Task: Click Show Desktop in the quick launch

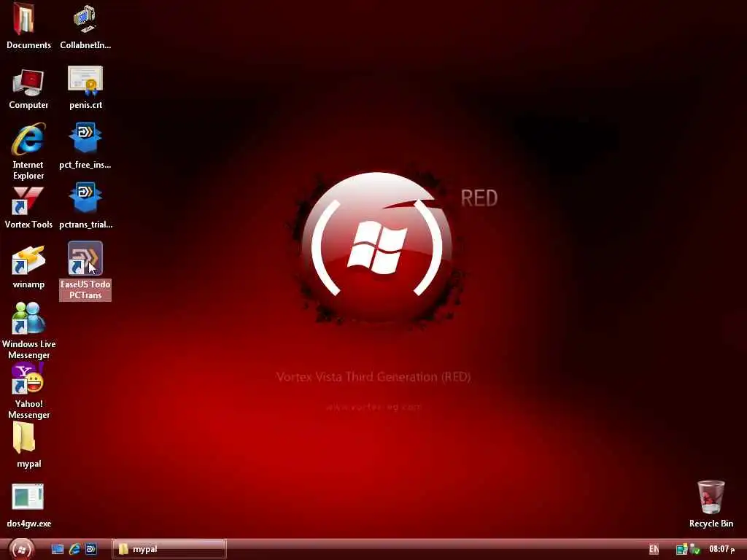Action: point(58,550)
